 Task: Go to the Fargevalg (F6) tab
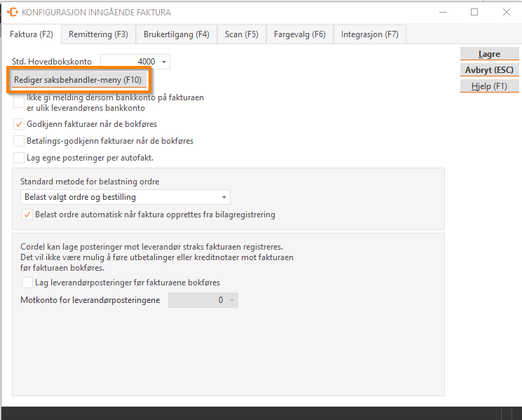click(x=300, y=34)
